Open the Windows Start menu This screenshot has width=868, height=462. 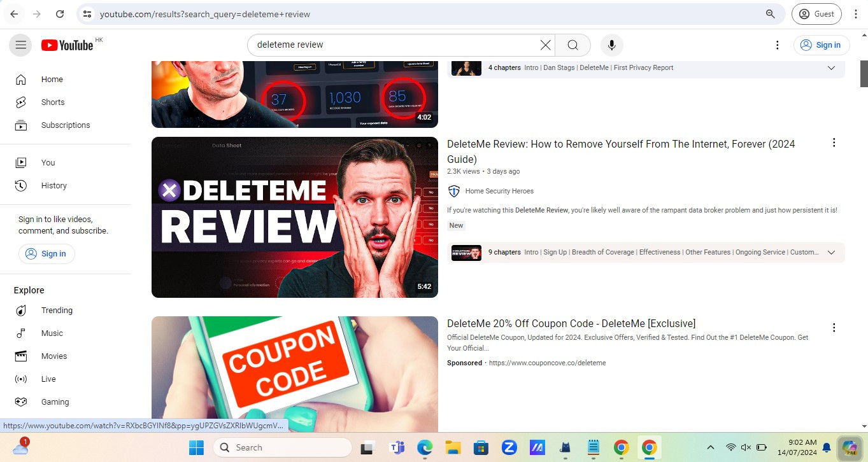click(x=196, y=447)
